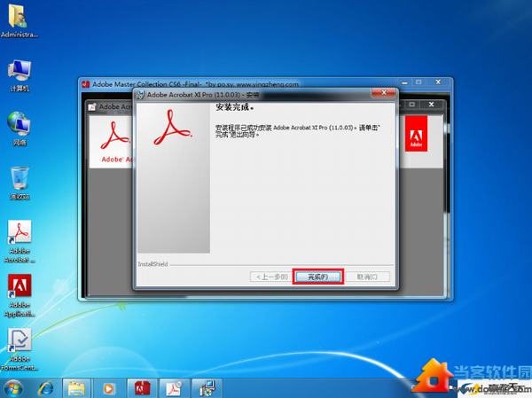This screenshot has width=532, height=398.
Task: Open the 回收站 Recycle Bin icon
Action: click(20, 183)
